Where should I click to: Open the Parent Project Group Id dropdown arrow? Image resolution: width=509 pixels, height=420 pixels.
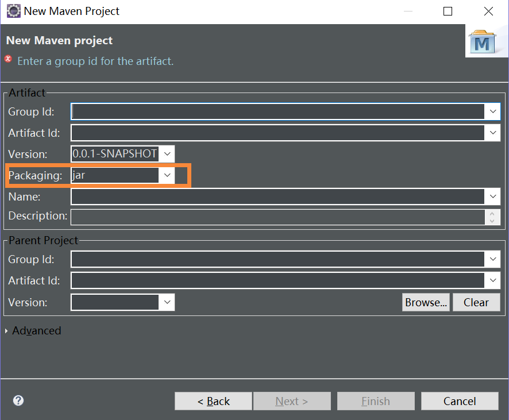click(x=493, y=259)
